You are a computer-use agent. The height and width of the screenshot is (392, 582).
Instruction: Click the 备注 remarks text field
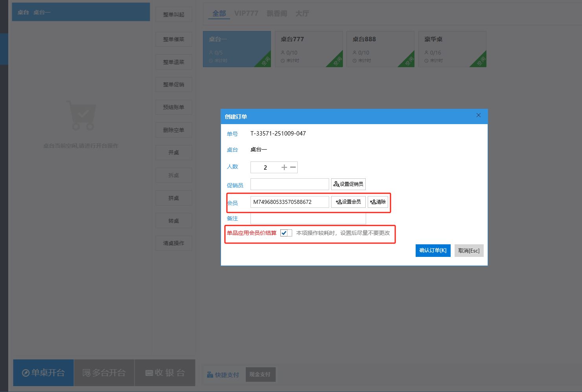308,219
